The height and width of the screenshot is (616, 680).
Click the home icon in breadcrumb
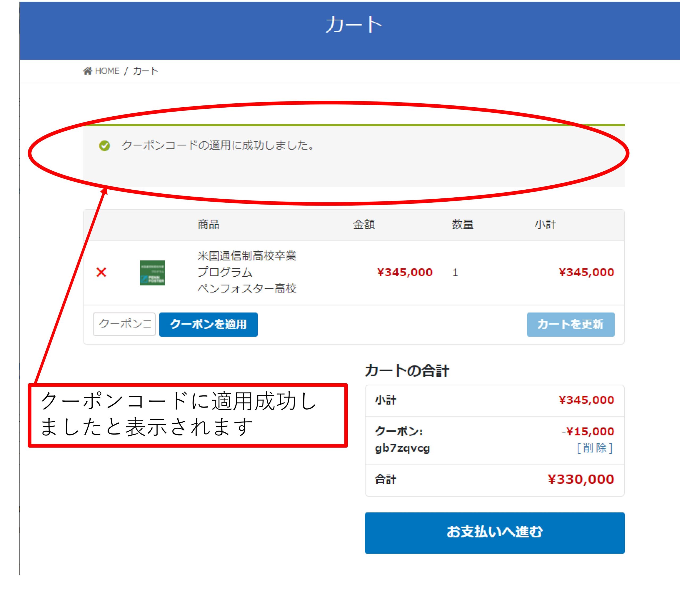tap(87, 71)
